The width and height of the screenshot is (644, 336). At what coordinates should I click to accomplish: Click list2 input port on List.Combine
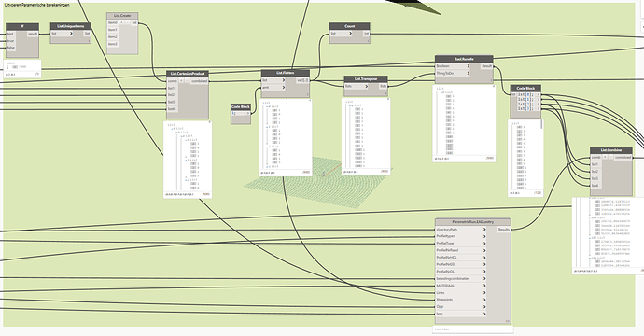coord(595,172)
